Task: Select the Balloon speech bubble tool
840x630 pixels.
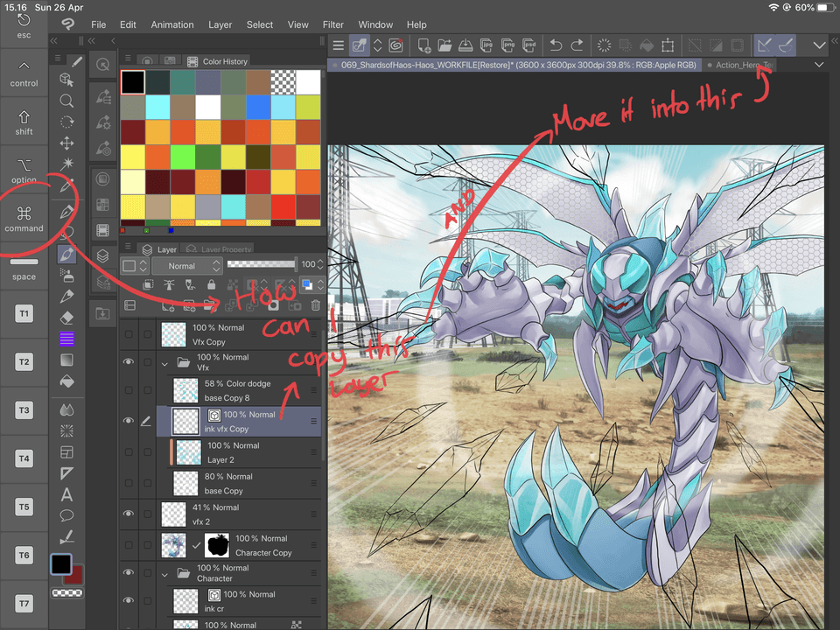Action: coord(66,515)
